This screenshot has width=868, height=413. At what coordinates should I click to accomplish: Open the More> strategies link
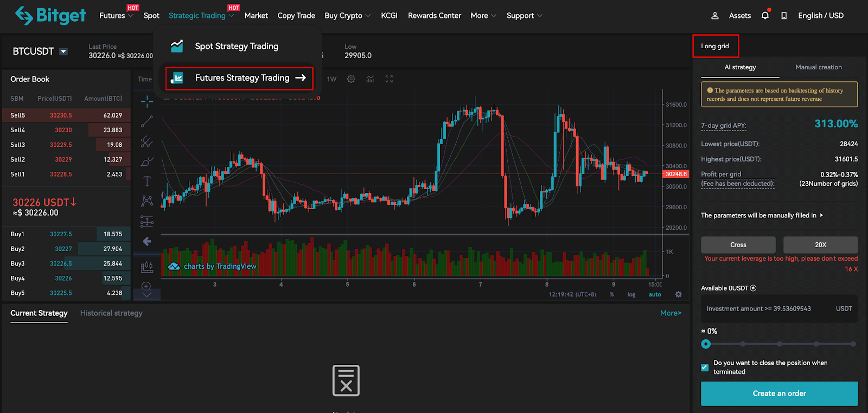[671, 313]
